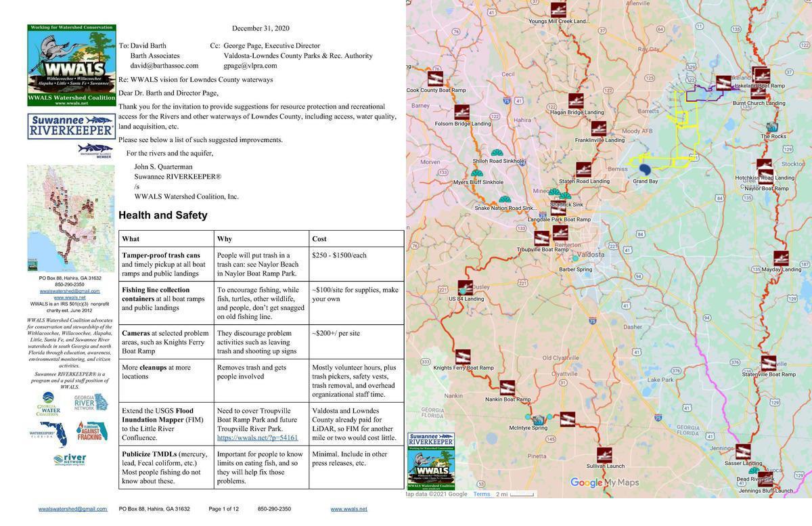The width and height of the screenshot is (812, 526).
Task: Click the Waterkeepers Florida logo
Action: [49, 434]
